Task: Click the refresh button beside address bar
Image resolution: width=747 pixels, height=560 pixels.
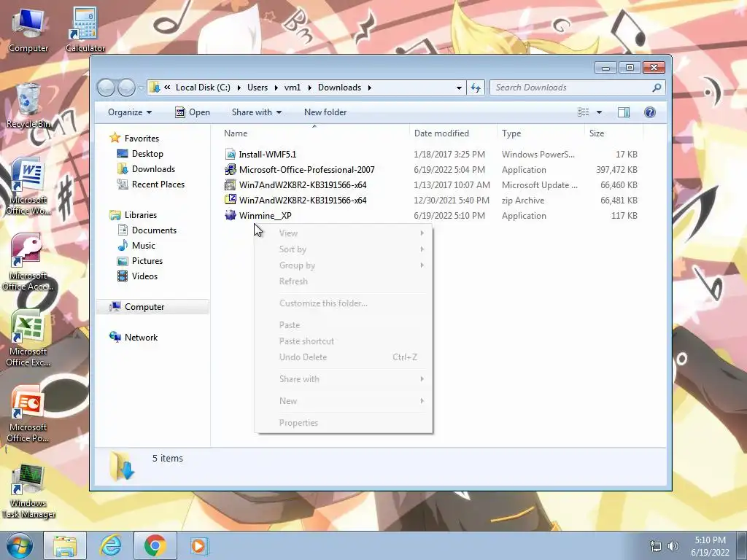Action: 476,87
